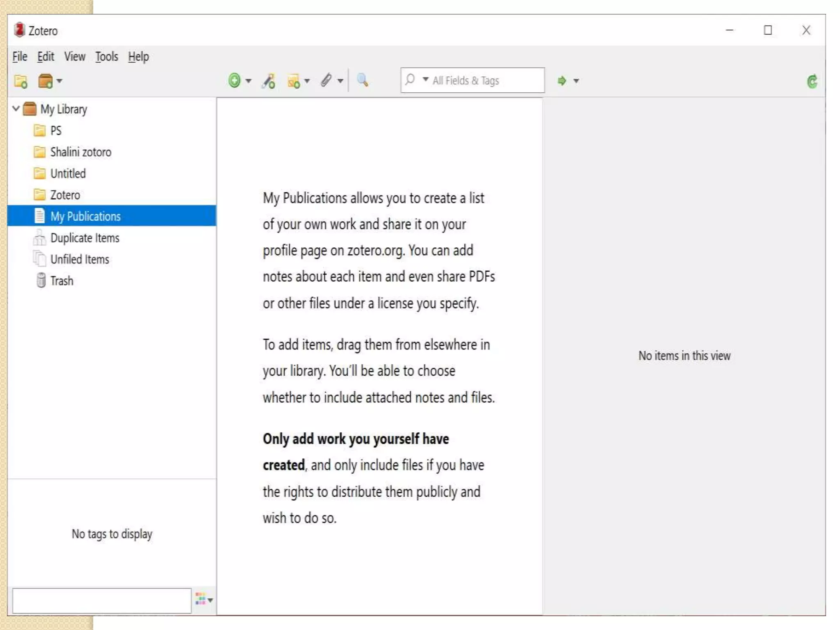The width and height of the screenshot is (840, 630).
Task: Click the green New Item plus icon
Action: [x=234, y=80]
